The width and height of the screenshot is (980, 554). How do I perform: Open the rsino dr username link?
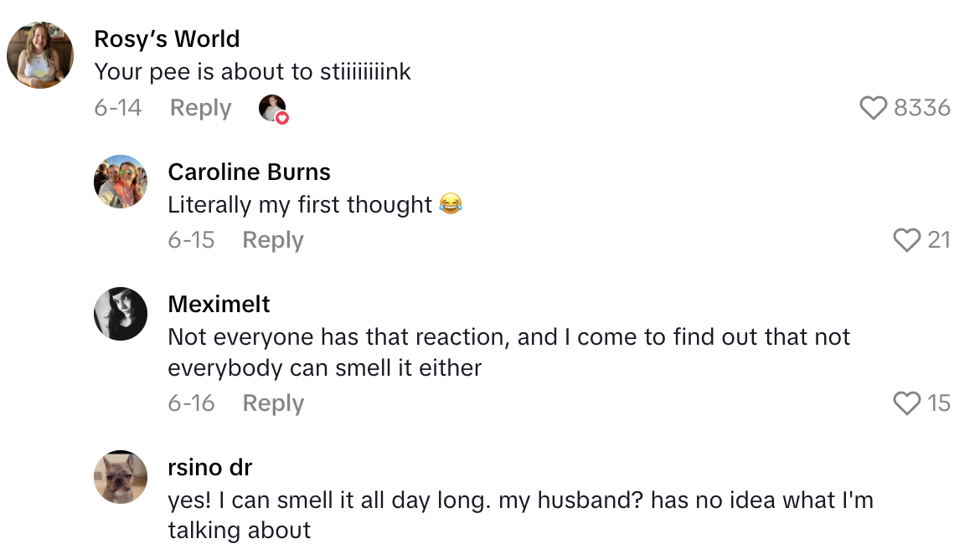pyautogui.click(x=209, y=467)
